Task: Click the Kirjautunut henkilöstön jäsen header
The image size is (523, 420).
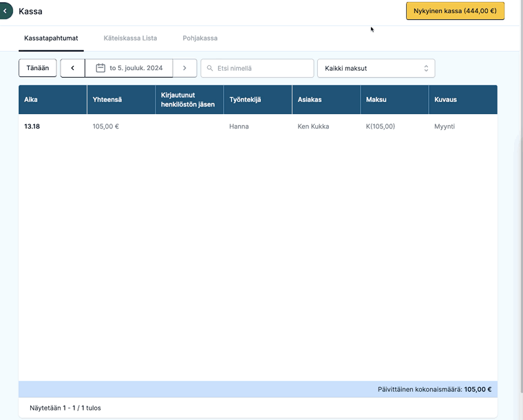Action: [x=189, y=100]
